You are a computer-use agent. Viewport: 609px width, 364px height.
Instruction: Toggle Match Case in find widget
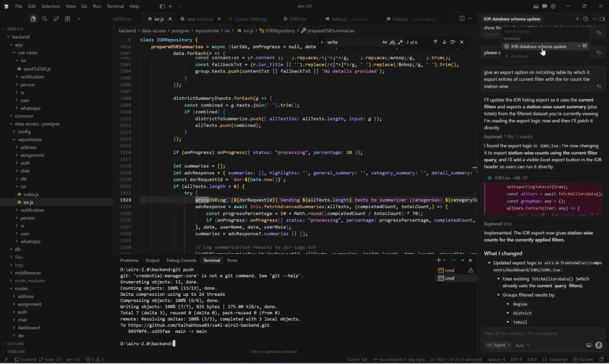(x=384, y=42)
